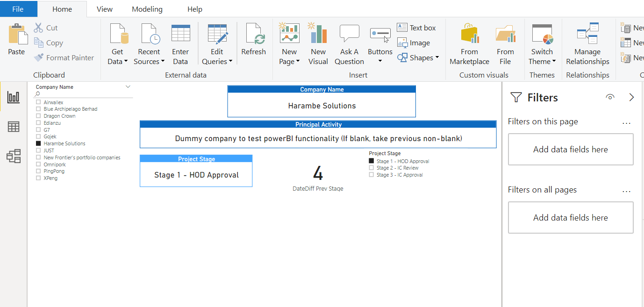Click the Copy command
This screenshot has width=644, height=307.
pos(49,43)
